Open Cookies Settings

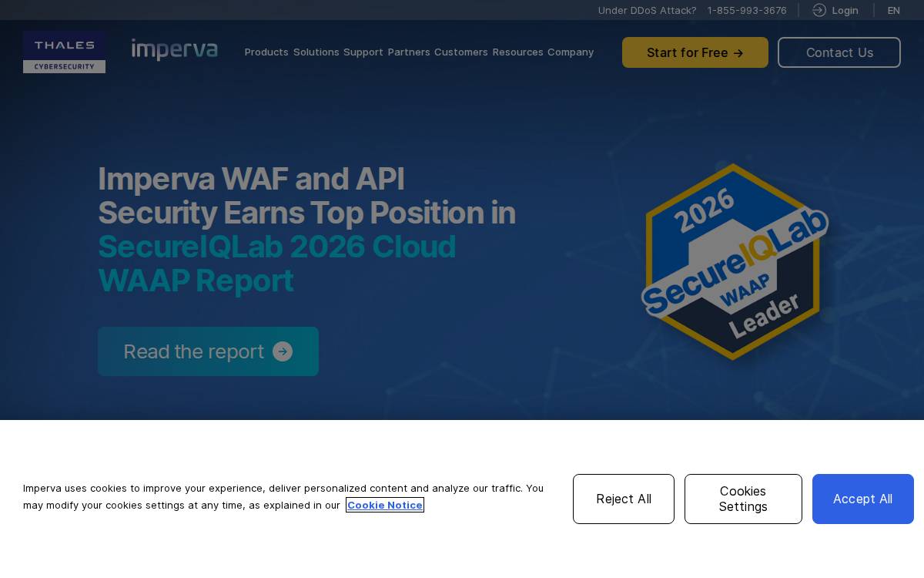tap(743, 499)
